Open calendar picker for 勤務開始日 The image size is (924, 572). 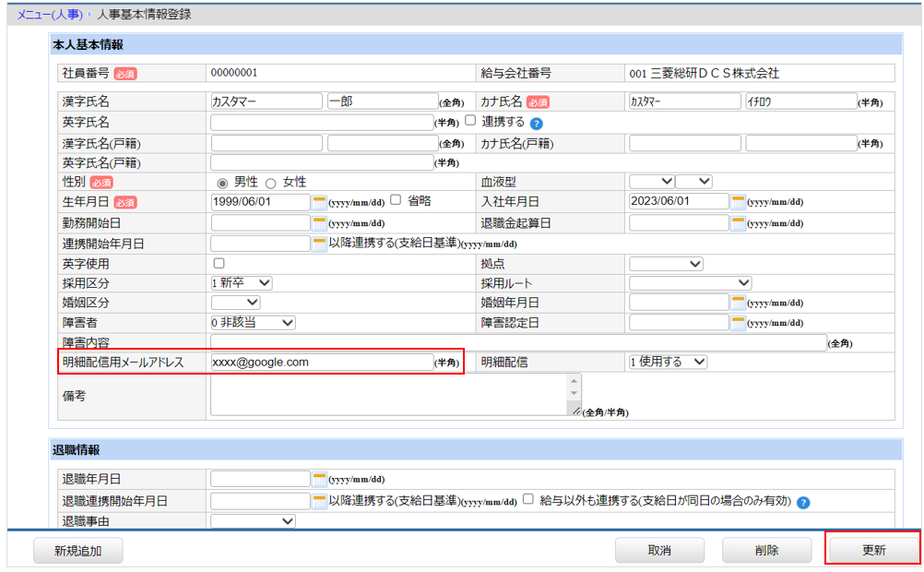[319, 223]
